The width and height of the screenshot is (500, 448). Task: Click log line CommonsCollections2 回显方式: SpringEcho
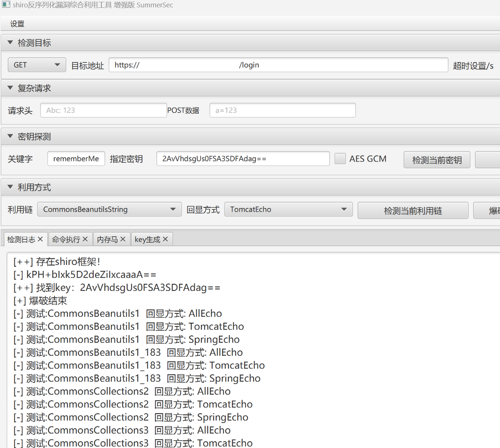pos(131,417)
